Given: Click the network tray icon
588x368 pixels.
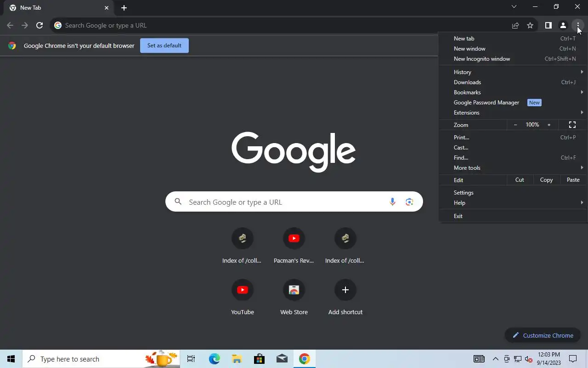Looking at the screenshot, I should pyautogui.click(x=518, y=359).
